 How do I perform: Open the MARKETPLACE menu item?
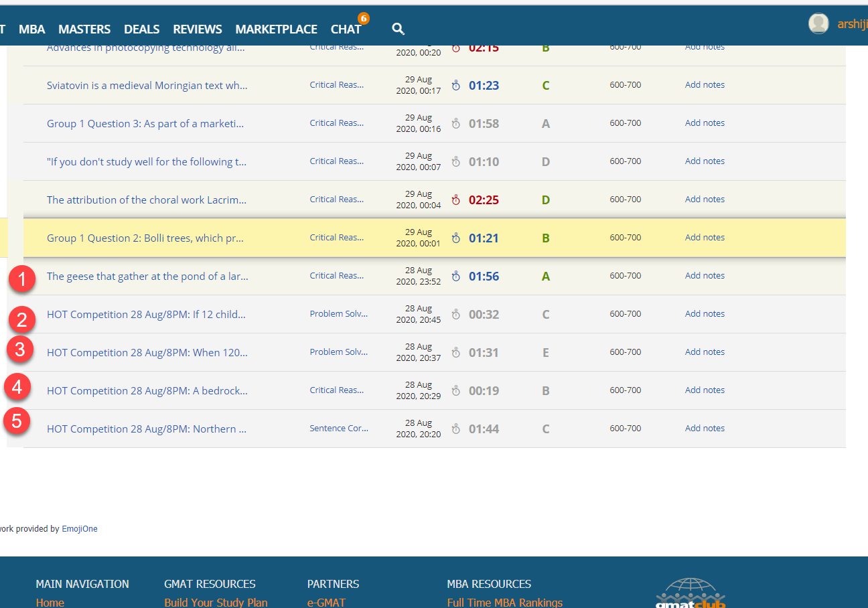coord(276,29)
